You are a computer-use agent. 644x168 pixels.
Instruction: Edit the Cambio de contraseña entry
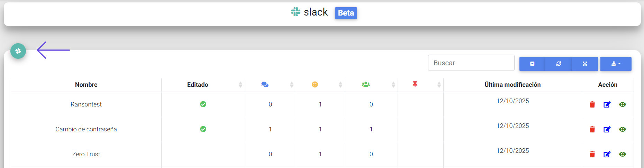[x=607, y=129]
